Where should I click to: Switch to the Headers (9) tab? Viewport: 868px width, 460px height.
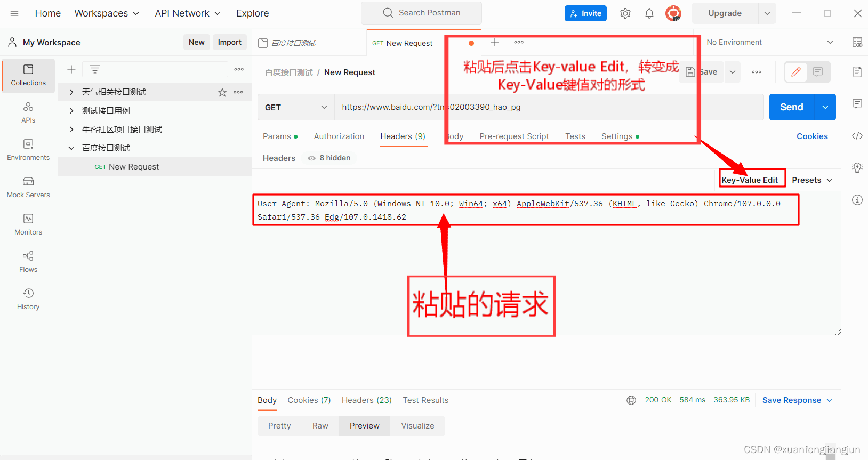403,136
